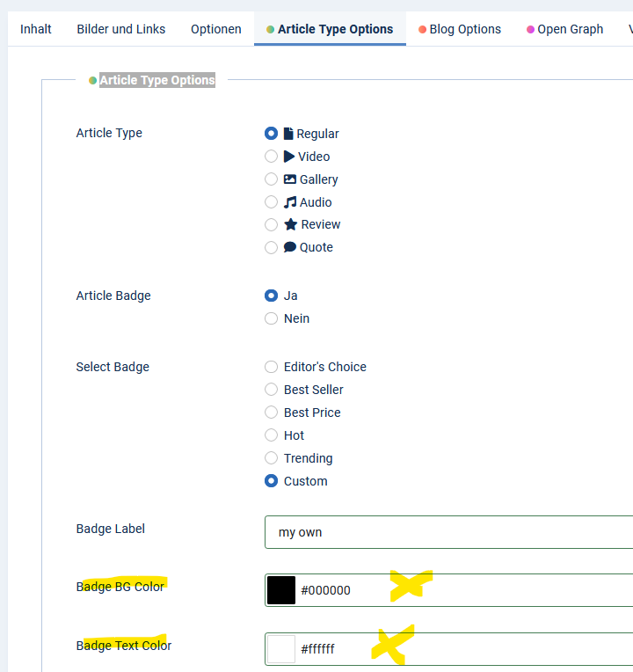Viewport: 633px width, 672px height.
Task: Click the Regular document icon
Action: tap(288, 134)
